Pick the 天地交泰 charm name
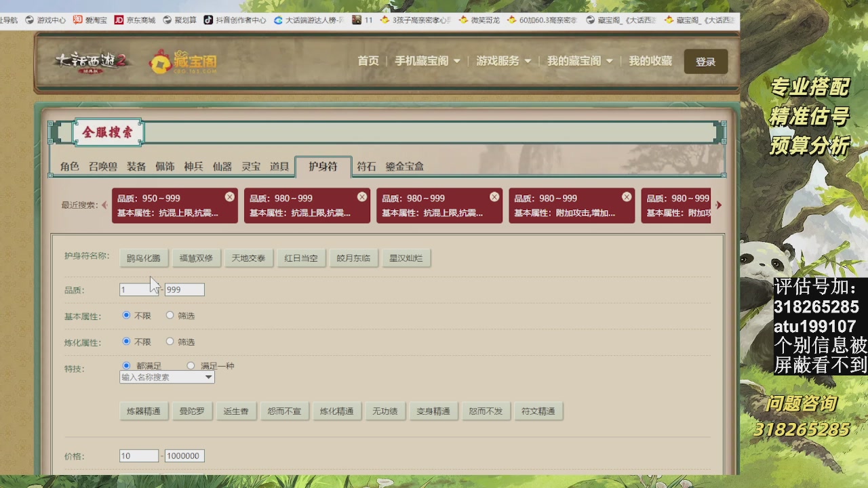 (x=248, y=258)
